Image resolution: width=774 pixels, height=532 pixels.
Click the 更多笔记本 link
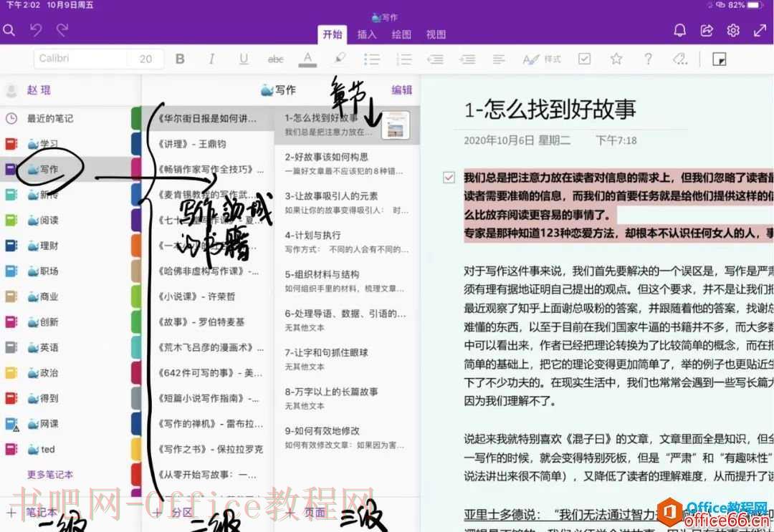[50, 474]
